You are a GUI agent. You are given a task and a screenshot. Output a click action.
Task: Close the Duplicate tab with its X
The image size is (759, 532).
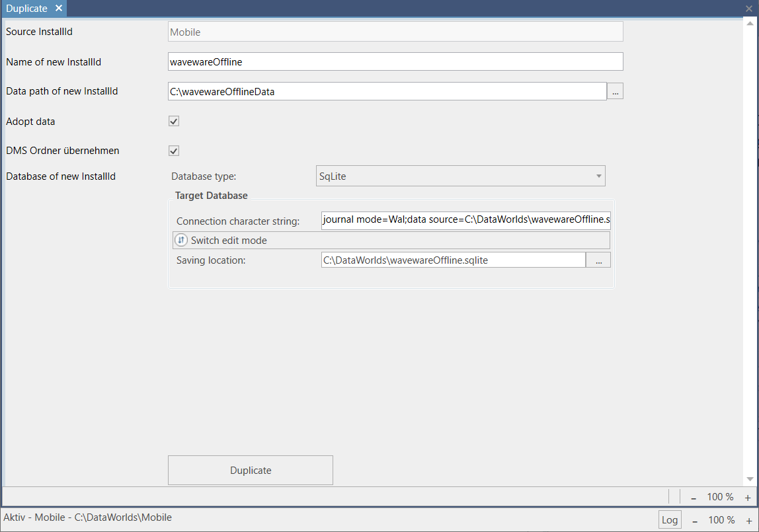(59, 9)
